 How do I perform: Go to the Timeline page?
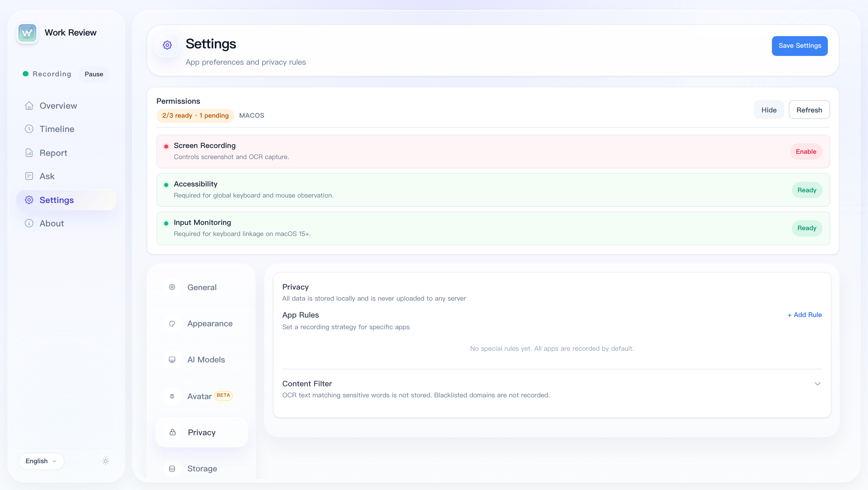point(66,129)
